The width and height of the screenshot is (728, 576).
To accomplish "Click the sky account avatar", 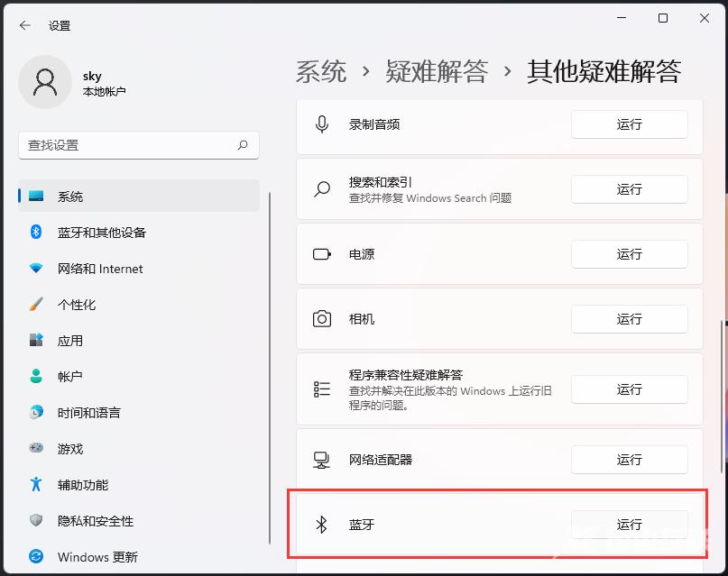I will coord(45,82).
